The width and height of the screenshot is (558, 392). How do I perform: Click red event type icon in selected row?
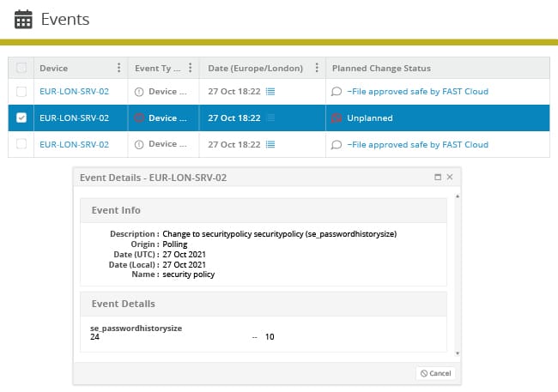(139, 118)
